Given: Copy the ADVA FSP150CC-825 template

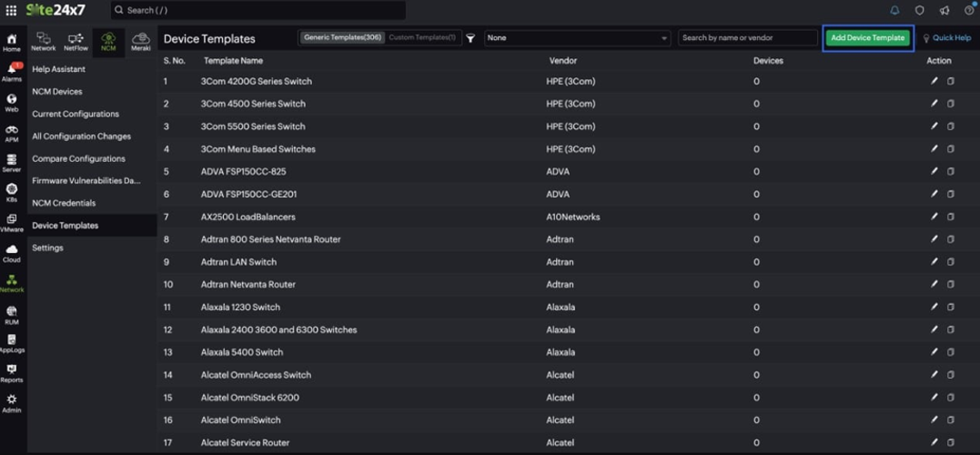Looking at the screenshot, I should pos(951,171).
